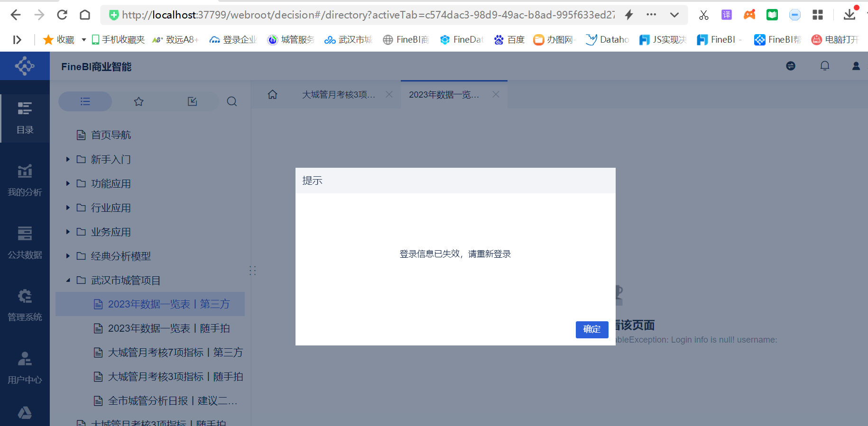
Task: Switch to 2023年数据一览… tab
Action: coord(444,95)
